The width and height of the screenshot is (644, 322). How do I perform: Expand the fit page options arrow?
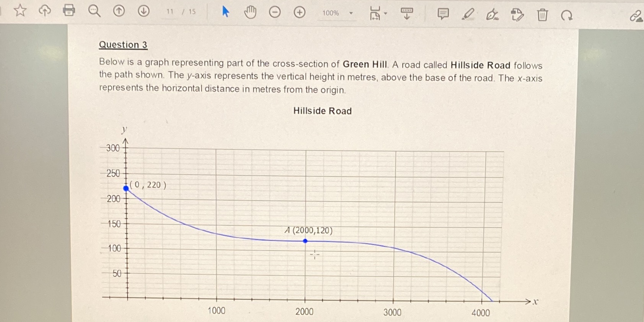pyautogui.click(x=385, y=13)
